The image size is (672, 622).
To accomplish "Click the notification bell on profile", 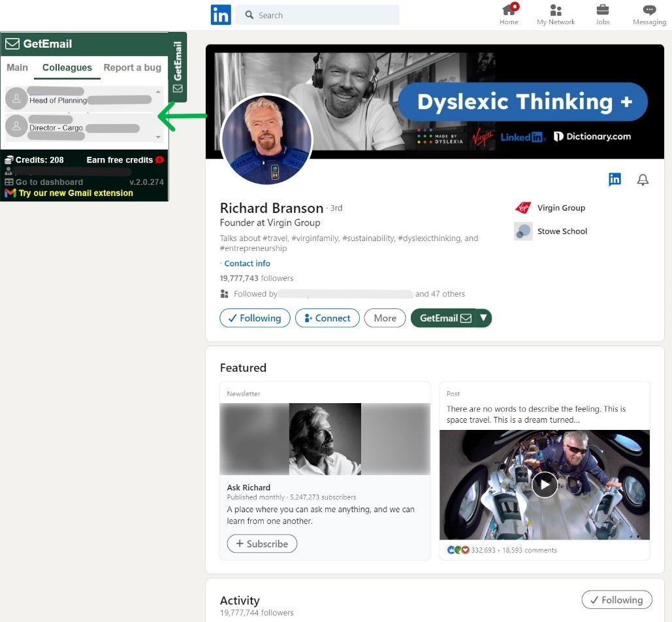I will pos(643,180).
